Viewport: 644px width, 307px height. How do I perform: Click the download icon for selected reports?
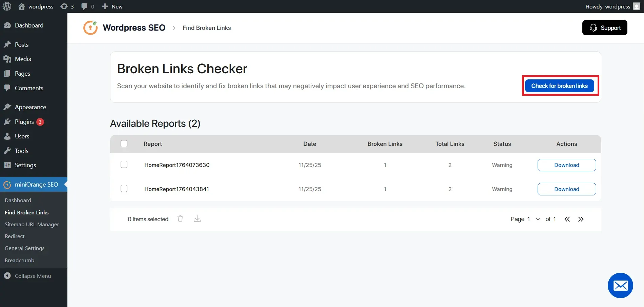[197, 219]
